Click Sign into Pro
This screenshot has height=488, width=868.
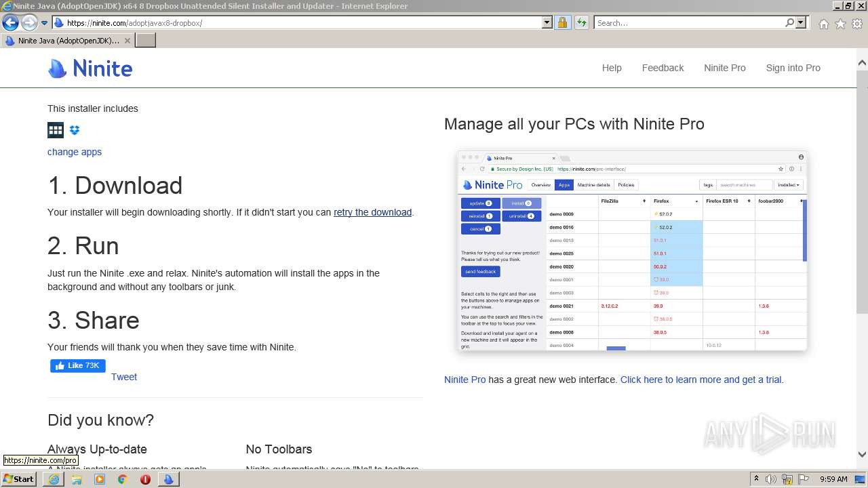point(793,68)
